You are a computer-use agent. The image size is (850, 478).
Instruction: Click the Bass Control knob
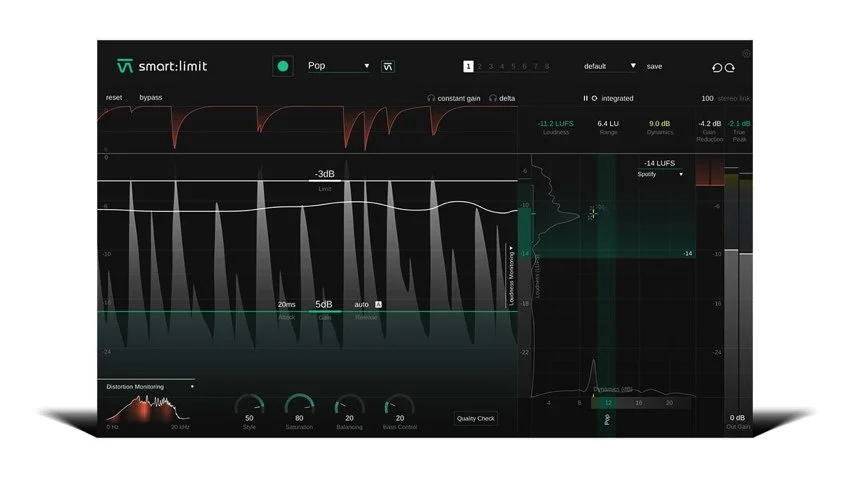click(400, 405)
